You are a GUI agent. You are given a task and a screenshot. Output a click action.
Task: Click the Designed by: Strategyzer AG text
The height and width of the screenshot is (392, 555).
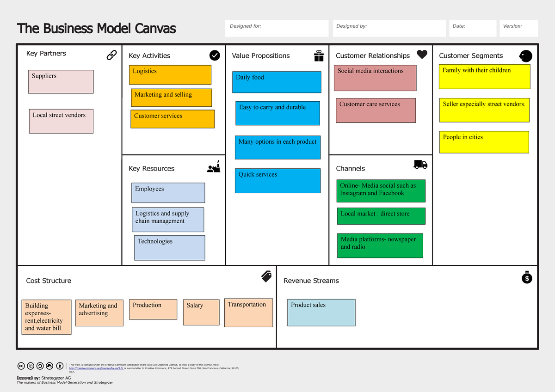[44, 378]
